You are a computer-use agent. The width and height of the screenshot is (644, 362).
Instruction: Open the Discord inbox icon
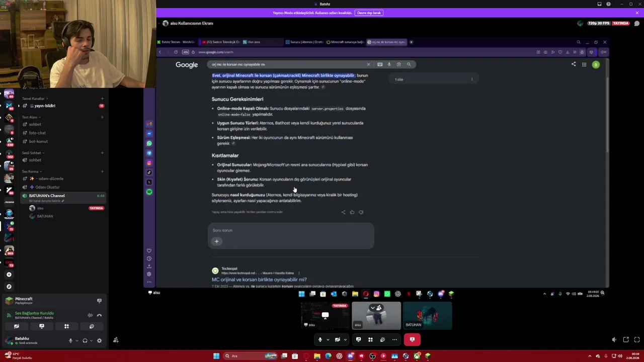[x=599, y=4]
